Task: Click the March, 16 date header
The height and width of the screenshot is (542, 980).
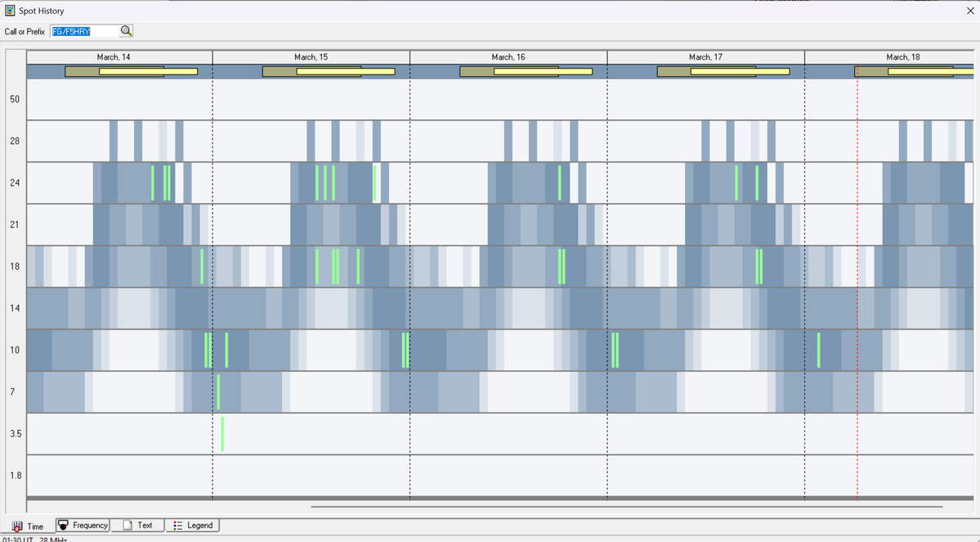Action: tap(508, 57)
